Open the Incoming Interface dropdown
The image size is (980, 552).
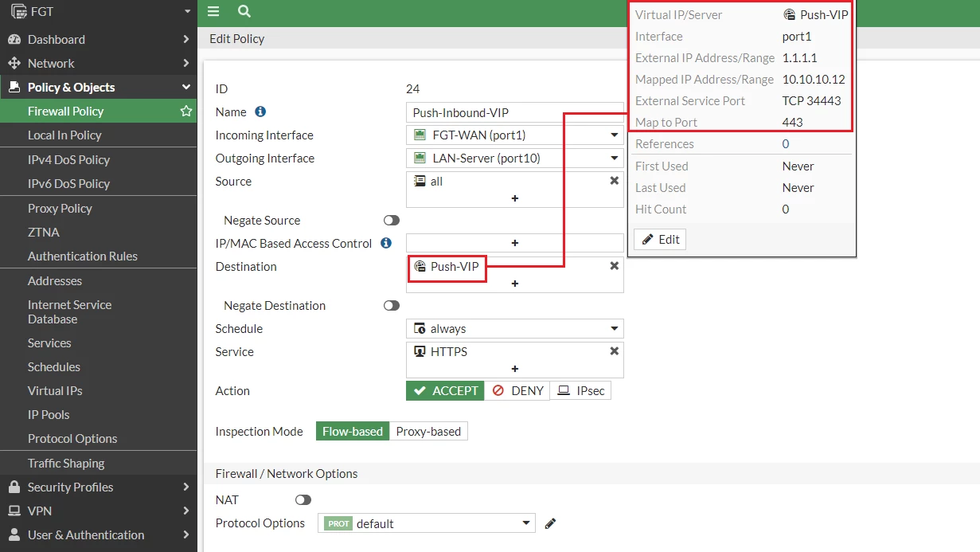click(x=515, y=135)
